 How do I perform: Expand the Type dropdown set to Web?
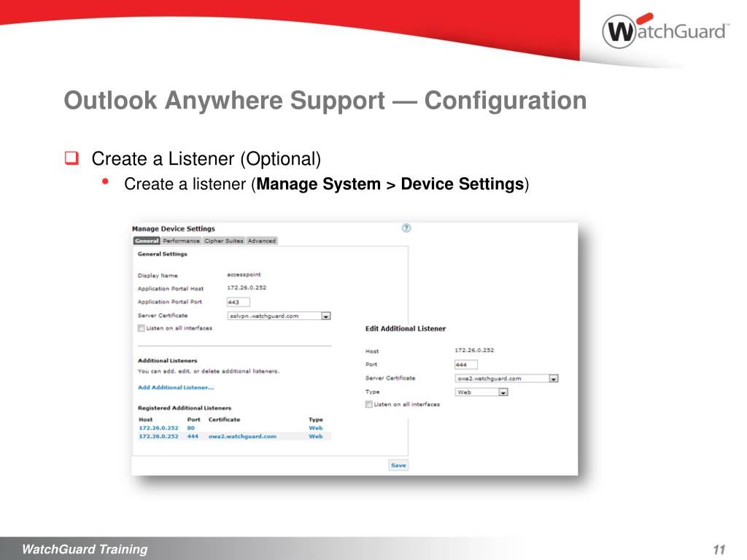tap(503, 392)
